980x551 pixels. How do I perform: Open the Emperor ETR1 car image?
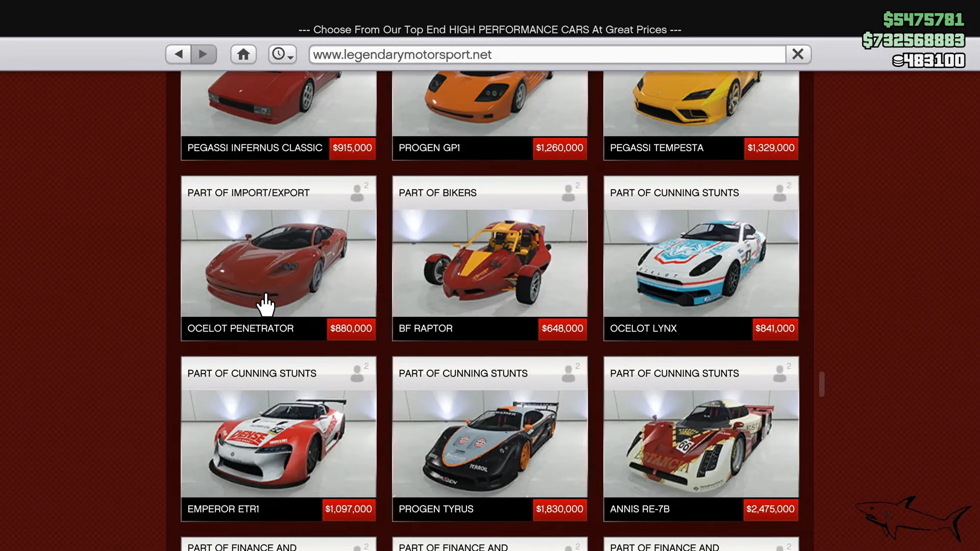pos(279,444)
